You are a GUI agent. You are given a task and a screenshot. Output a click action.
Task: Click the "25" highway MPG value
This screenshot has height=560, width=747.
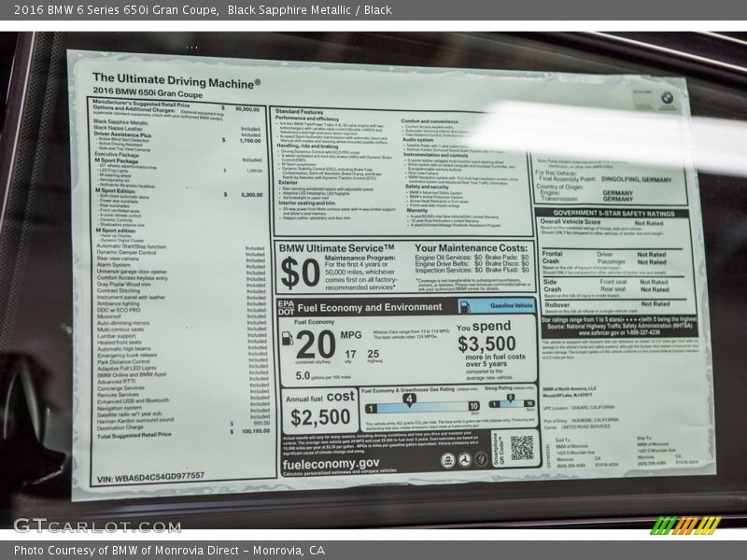click(373, 354)
